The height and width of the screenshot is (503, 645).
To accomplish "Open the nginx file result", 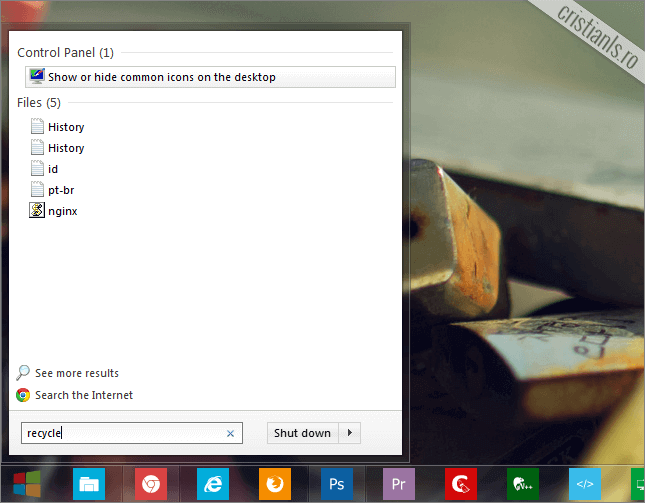I will coord(62,211).
